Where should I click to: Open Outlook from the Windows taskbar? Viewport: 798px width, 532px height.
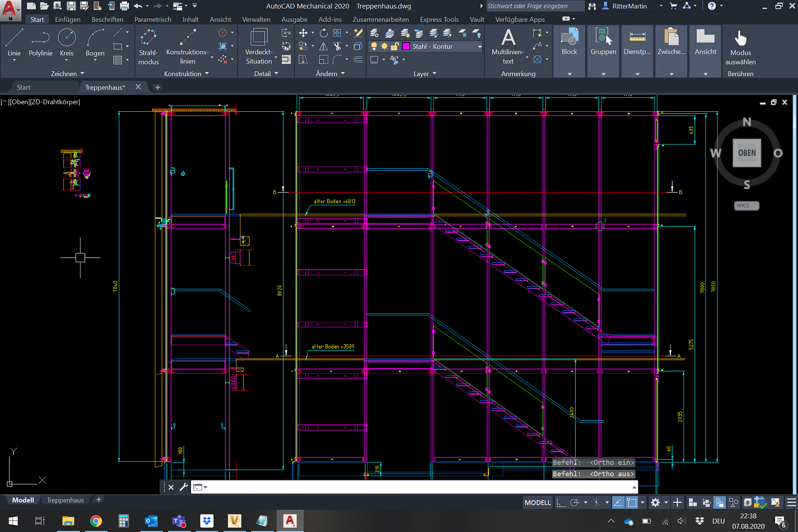pyautogui.click(x=151, y=521)
